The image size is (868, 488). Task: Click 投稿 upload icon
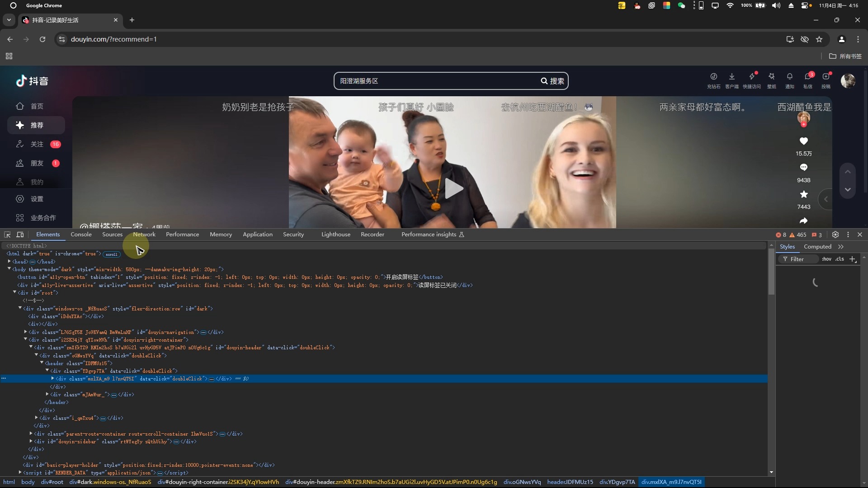click(826, 80)
